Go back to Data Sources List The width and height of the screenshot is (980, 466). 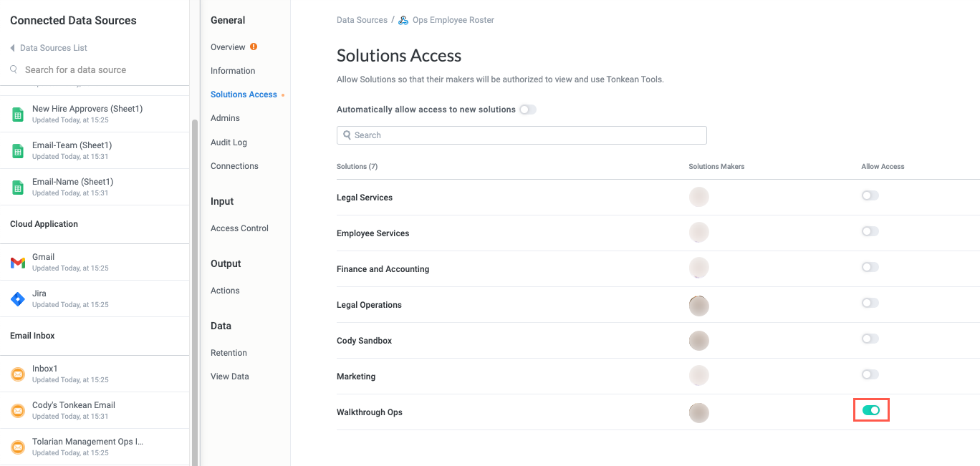49,47
